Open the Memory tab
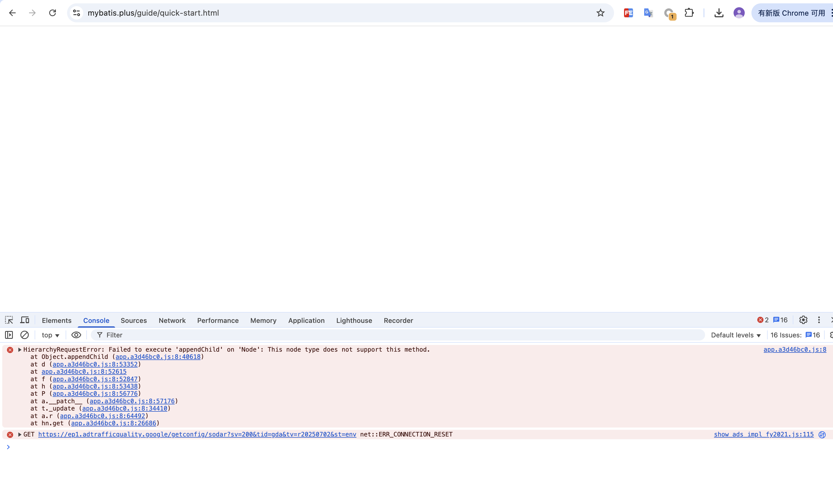 click(263, 320)
